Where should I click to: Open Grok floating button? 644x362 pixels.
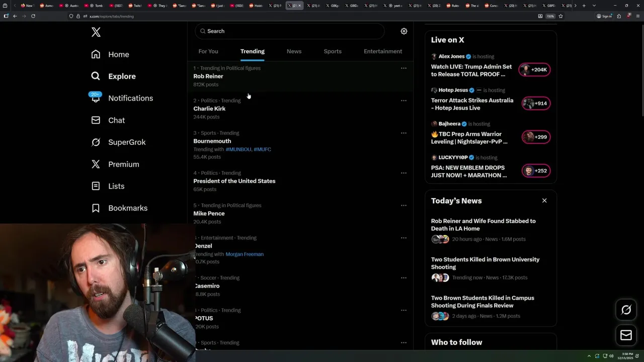coord(626,310)
